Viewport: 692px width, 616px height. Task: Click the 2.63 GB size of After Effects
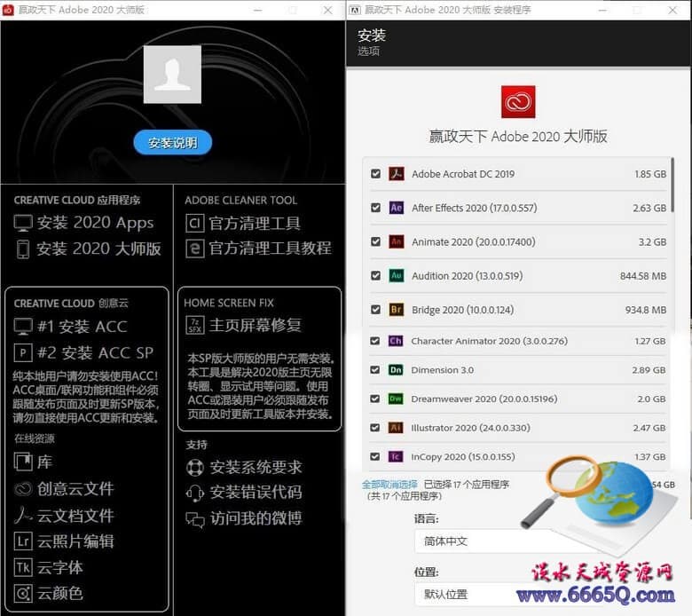pyautogui.click(x=649, y=208)
